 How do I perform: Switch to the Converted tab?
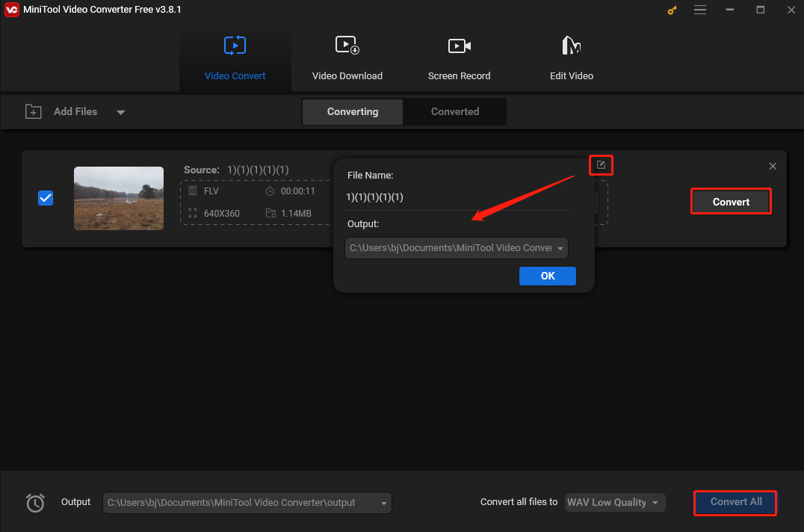[454, 111]
